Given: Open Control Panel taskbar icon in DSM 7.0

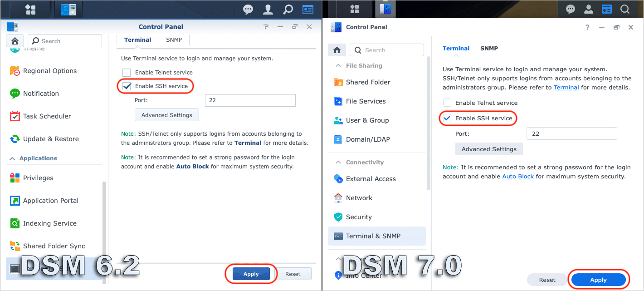Looking at the screenshot, I should 385,9.
